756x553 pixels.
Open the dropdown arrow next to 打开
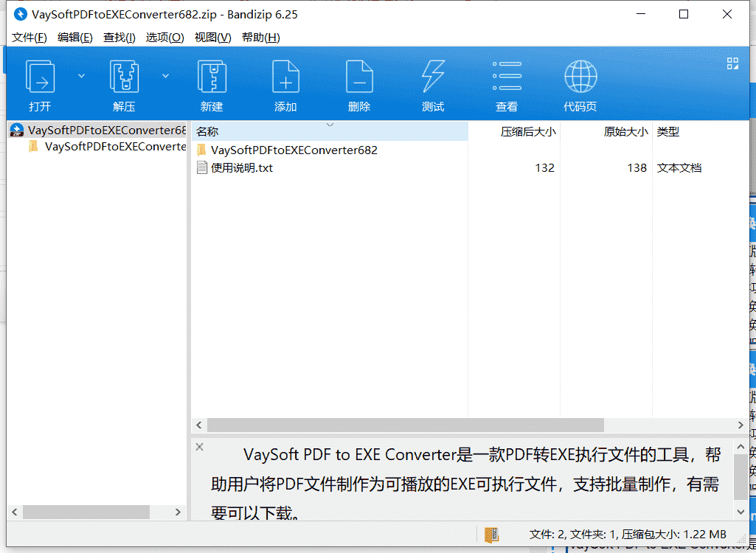click(81, 76)
